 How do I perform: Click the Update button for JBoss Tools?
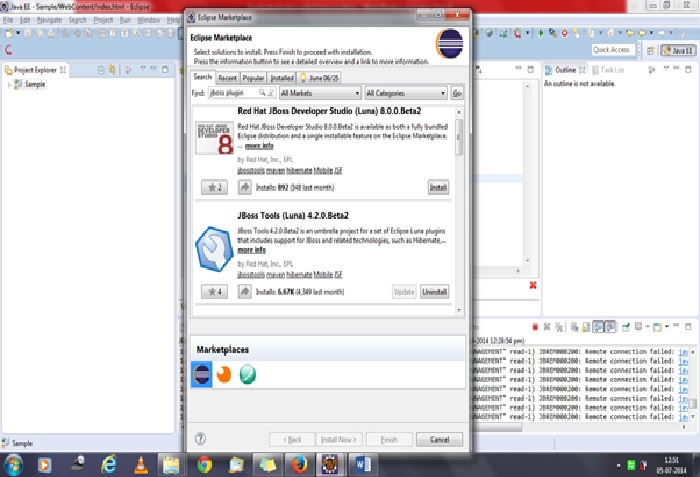(404, 292)
